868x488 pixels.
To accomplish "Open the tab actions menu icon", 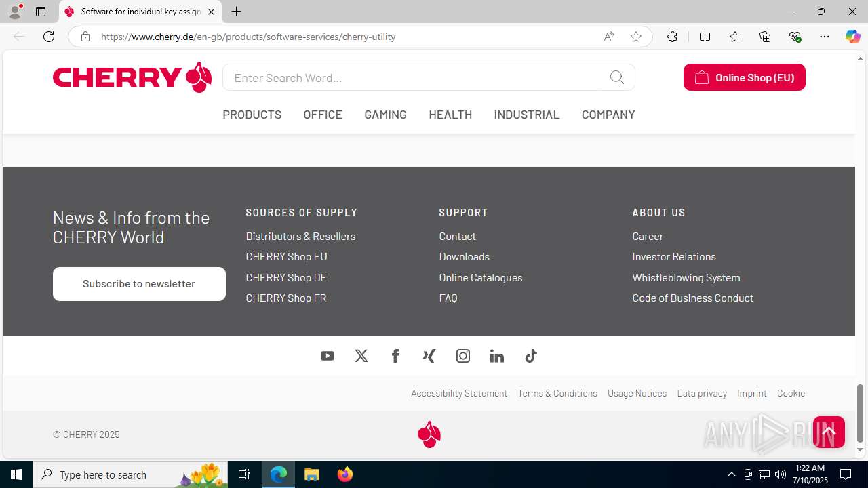I will click(41, 12).
